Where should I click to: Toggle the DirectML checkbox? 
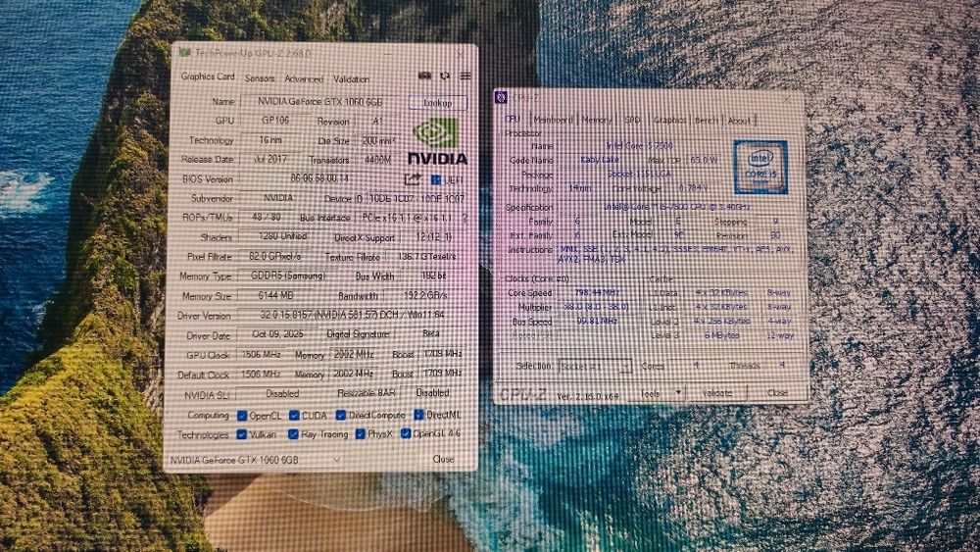[418, 415]
